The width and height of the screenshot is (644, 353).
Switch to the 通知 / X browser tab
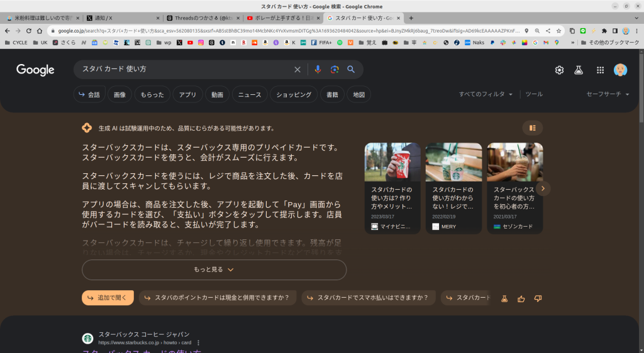[123, 18]
